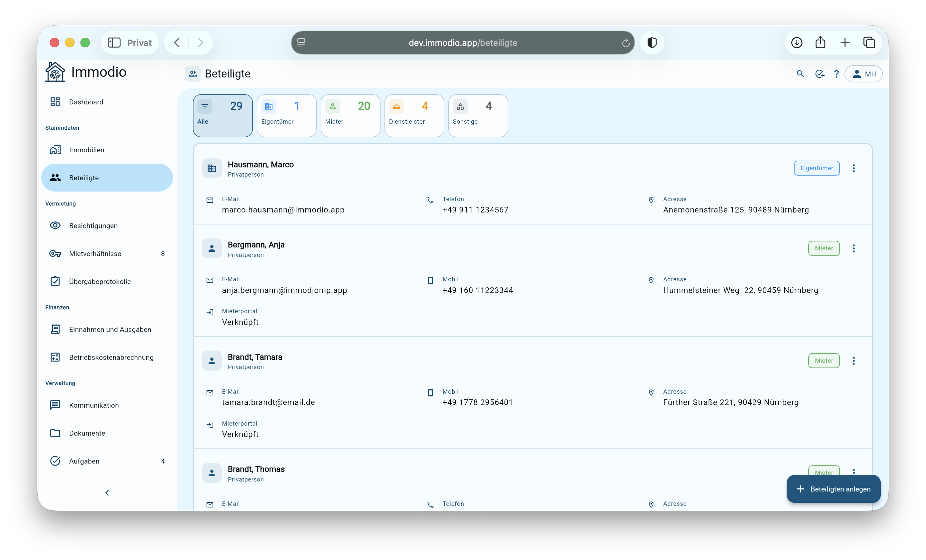Image resolution: width=926 pixels, height=560 pixels.
Task: Go back in Safari
Action: 177,43
